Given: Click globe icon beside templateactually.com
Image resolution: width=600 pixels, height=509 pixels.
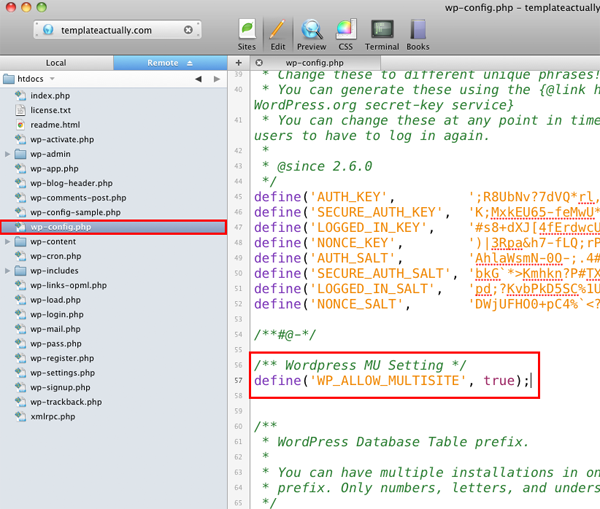Looking at the screenshot, I should click(48, 29).
